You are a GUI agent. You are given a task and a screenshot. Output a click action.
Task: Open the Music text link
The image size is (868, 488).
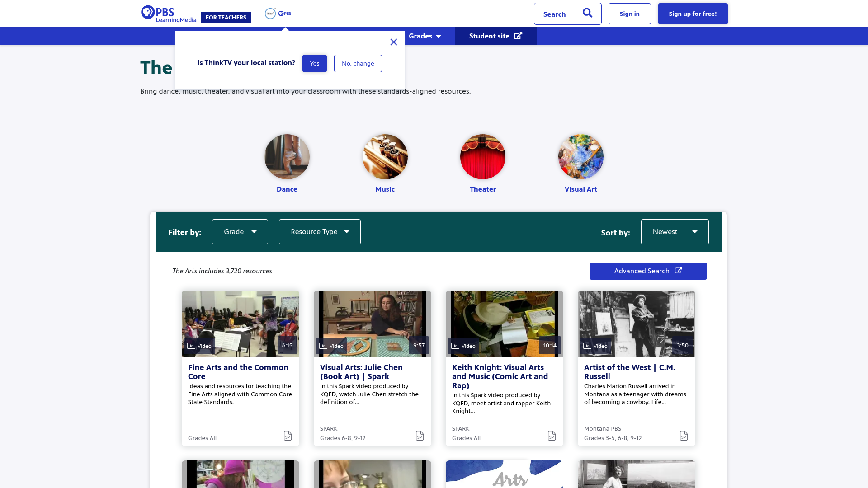[385, 189]
